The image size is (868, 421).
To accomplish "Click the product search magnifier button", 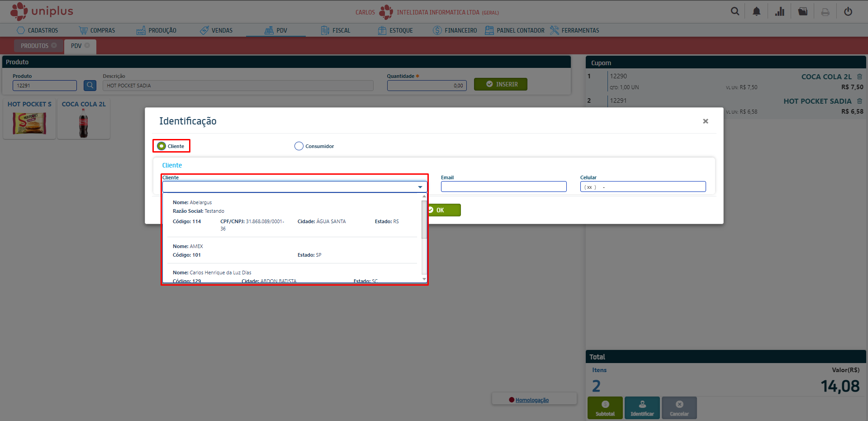I will pos(90,85).
